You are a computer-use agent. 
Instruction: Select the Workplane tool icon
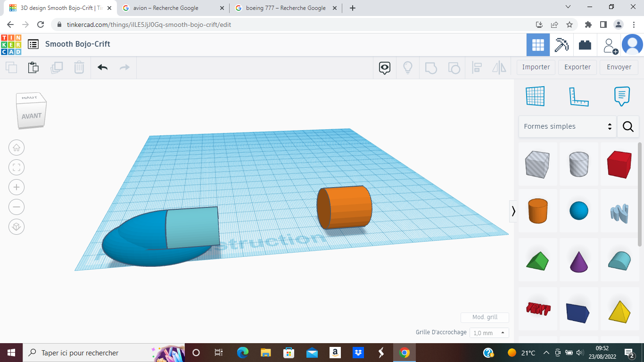pos(535,96)
